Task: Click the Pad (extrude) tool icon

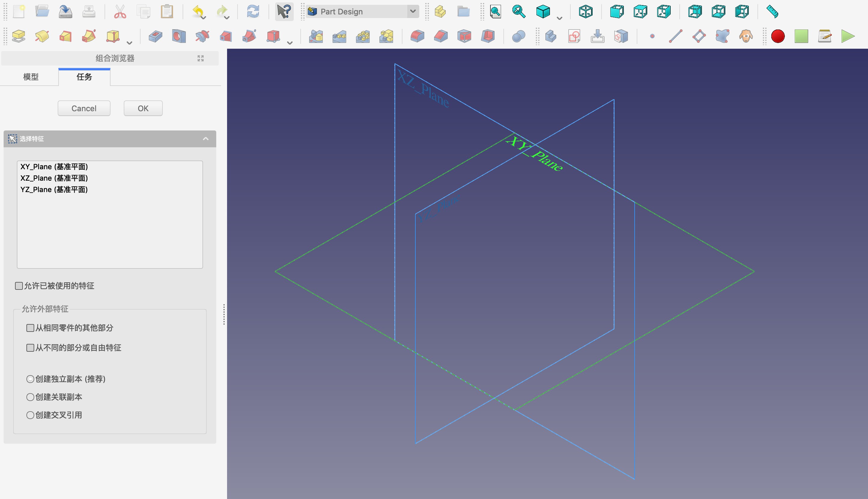Action: tap(19, 36)
